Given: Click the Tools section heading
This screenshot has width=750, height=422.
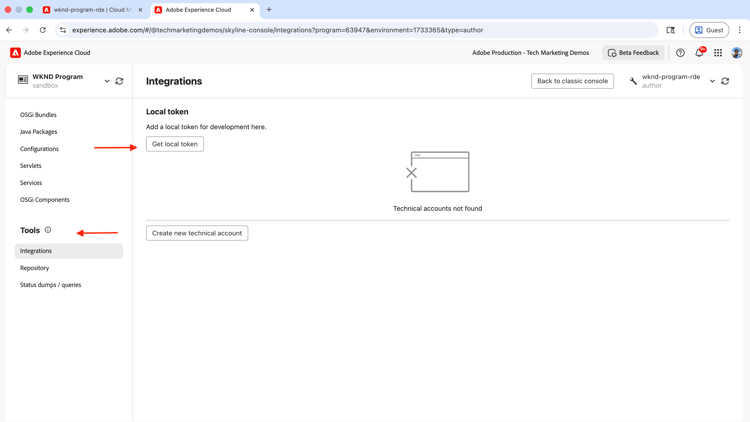Looking at the screenshot, I should point(30,230).
